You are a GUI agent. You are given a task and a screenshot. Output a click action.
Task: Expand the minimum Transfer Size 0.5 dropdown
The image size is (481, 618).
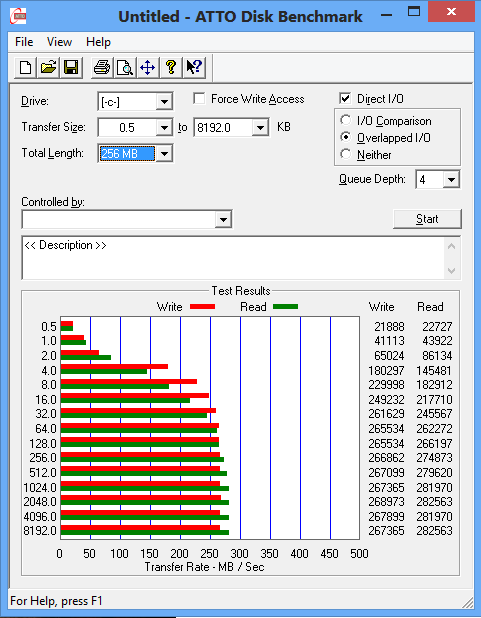[164, 128]
